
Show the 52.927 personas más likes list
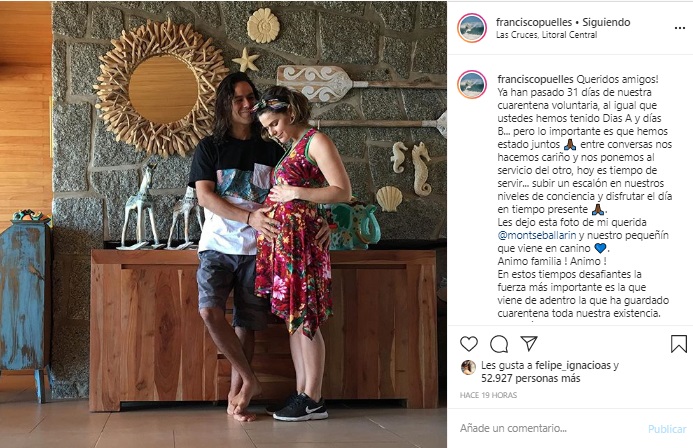pos(530,378)
